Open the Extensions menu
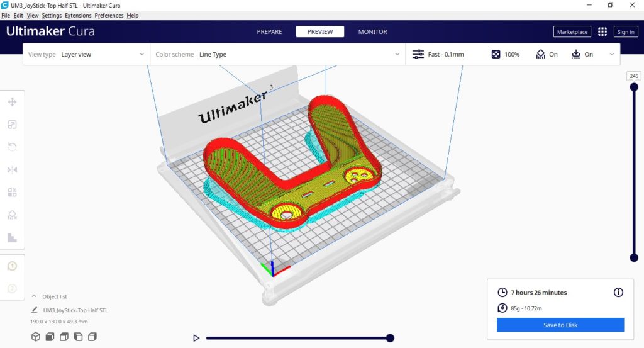 click(78, 16)
